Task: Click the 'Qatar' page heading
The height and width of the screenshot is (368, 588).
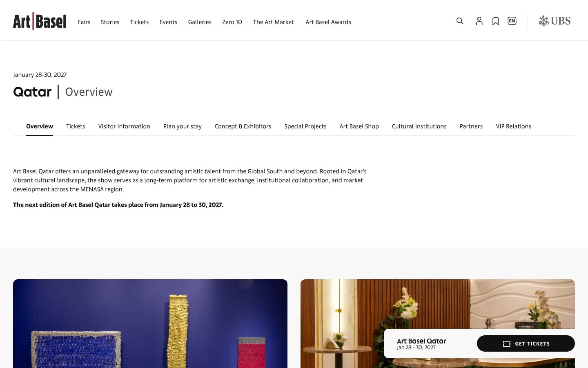Action: [32, 92]
